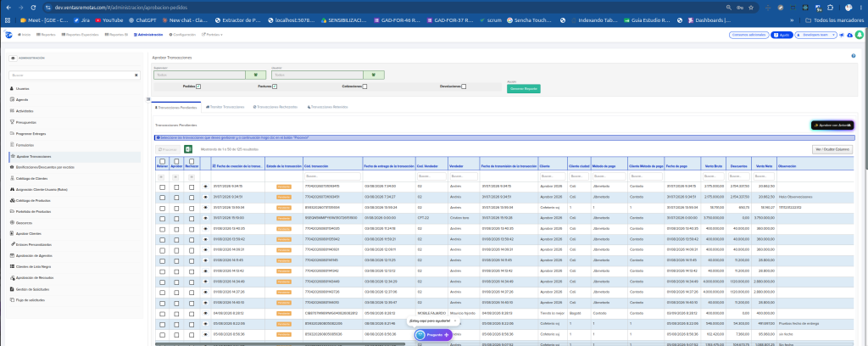This screenshot has height=346, width=868.
Task: Export results with the Excel icon
Action: click(188, 149)
